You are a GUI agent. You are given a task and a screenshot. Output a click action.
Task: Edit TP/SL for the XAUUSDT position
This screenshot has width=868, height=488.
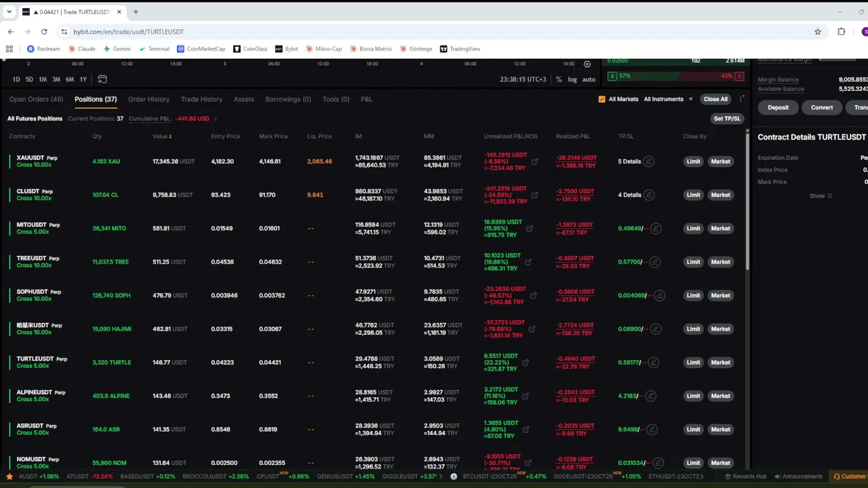pyautogui.click(x=649, y=161)
